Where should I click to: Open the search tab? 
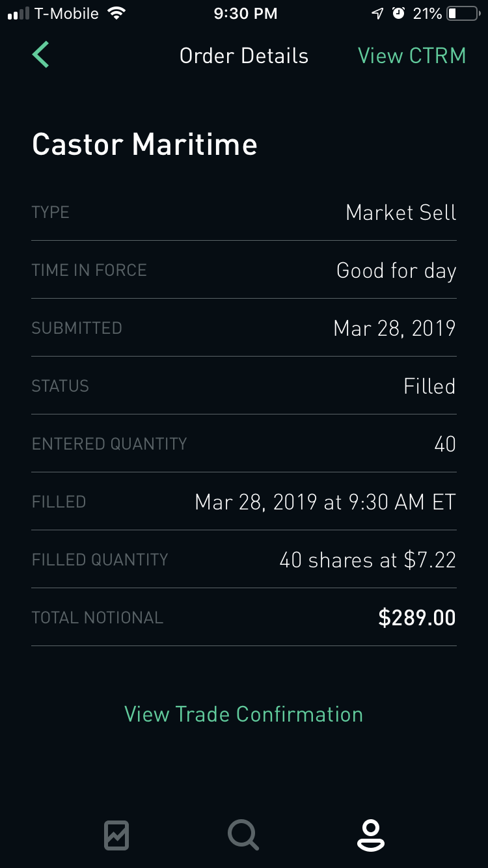click(243, 835)
